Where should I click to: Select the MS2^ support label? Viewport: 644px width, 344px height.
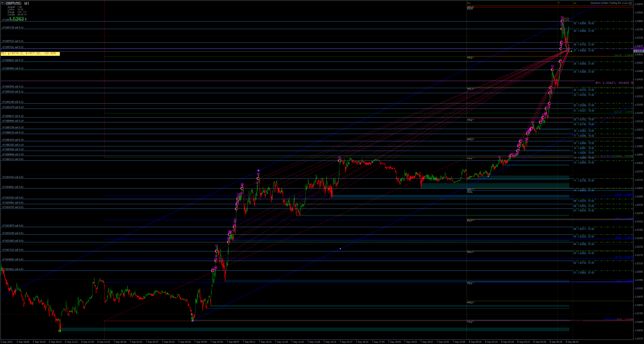tap(471, 303)
